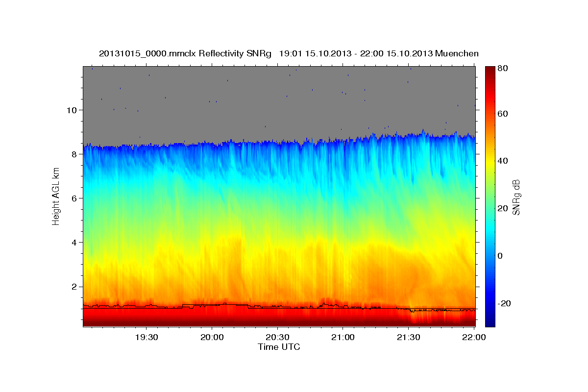Screen dimensions: 588x392
Task: Click the colorbar value 60
Action: pos(504,113)
